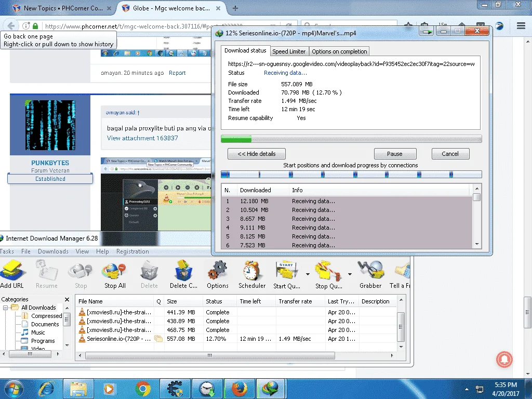532x399 pixels.
Task: Open Firefox taskbar icon
Action: tap(240, 389)
